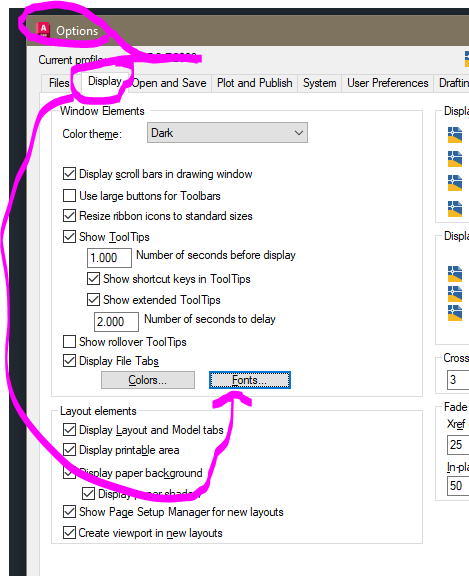469x576 pixels.
Task: Click the second drawing icon in Display performance group
Action: click(x=455, y=294)
